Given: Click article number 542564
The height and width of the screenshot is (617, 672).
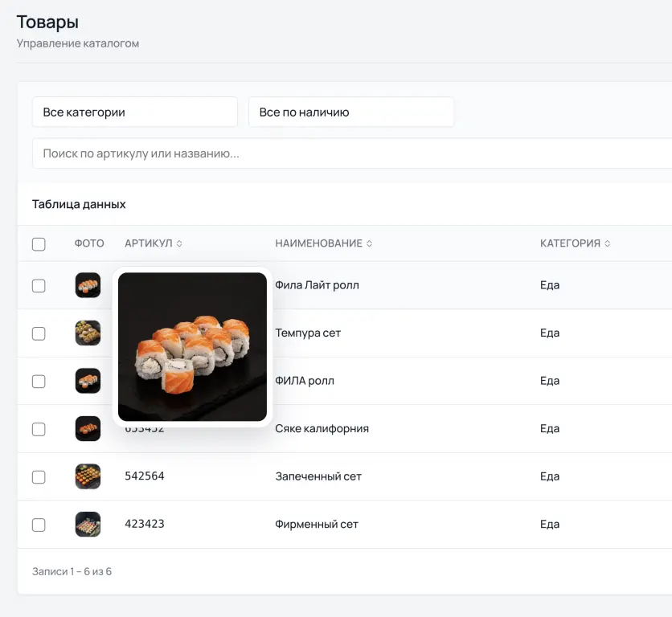Looking at the screenshot, I should pyautogui.click(x=145, y=476).
